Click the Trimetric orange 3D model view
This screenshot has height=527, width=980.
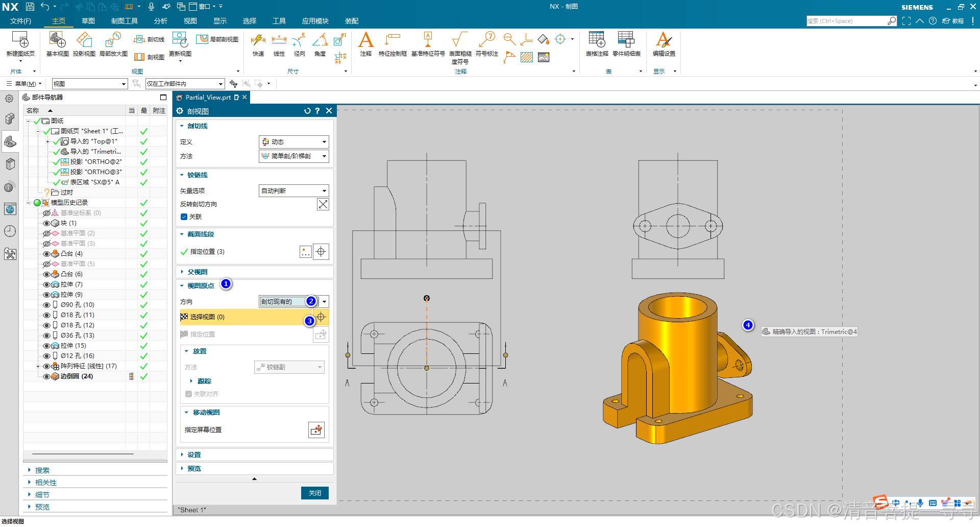point(677,368)
